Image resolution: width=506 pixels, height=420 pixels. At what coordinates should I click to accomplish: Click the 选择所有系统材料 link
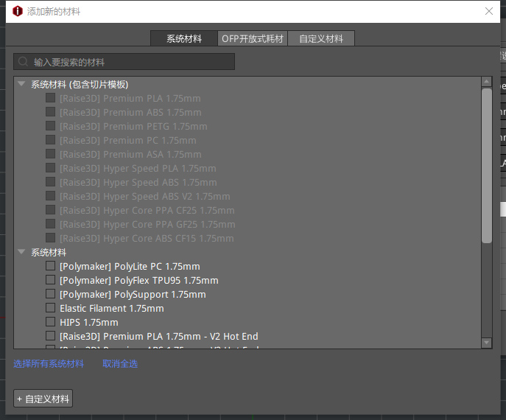[x=49, y=364]
